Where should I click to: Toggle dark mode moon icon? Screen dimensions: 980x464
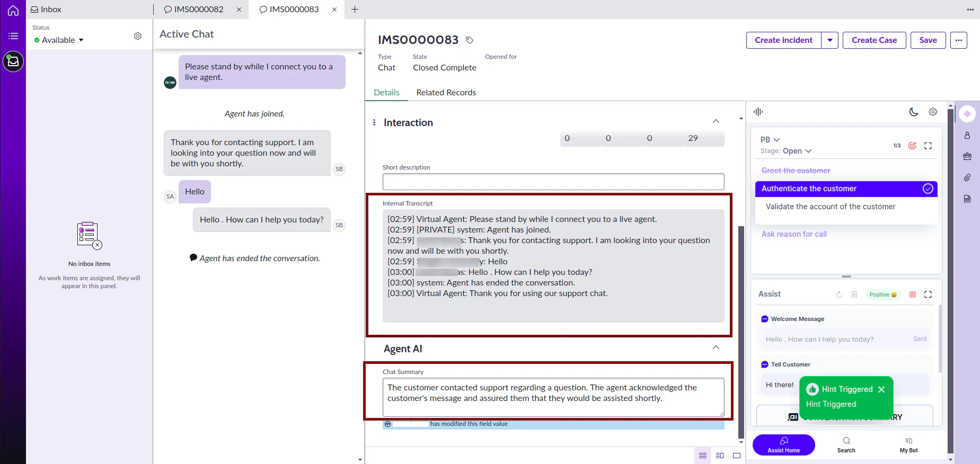[x=914, y=112]
